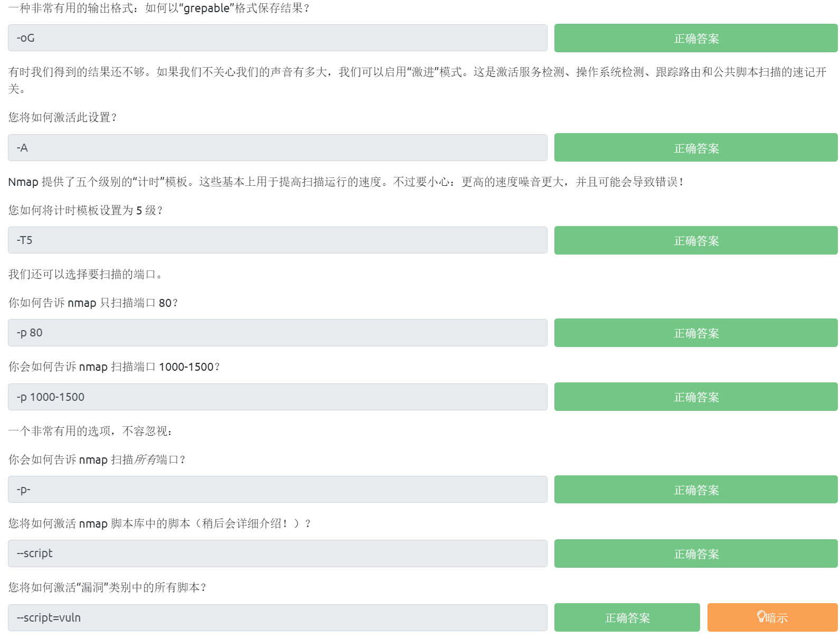This screenshot has height=638, width=840.
Task: Click the -p- answer input field
Action: 278,490
